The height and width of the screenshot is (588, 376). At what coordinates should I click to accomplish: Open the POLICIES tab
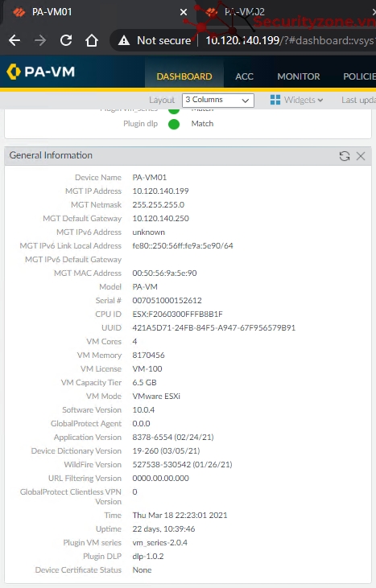click(x=359, y=76)
